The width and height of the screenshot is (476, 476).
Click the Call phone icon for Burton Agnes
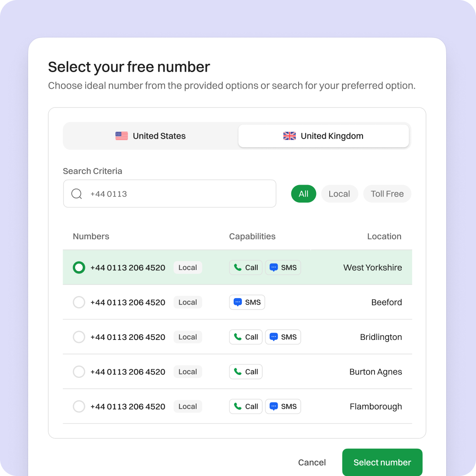tap(237, 372)
